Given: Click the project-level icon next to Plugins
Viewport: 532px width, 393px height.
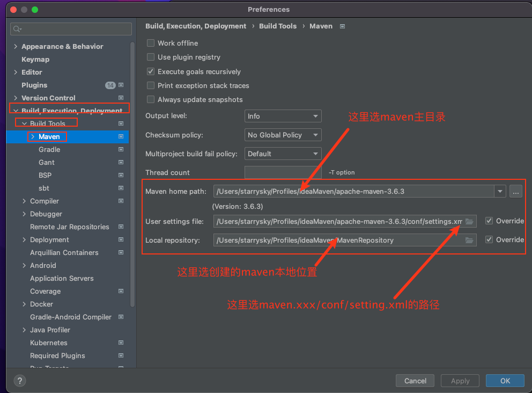Looking at the screenshot, I should (121, 85).
